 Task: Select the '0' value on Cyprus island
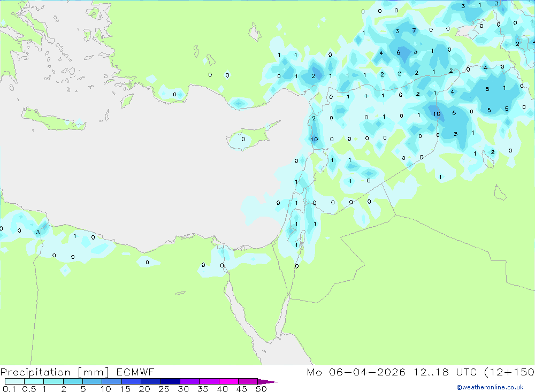pos(243,139)
